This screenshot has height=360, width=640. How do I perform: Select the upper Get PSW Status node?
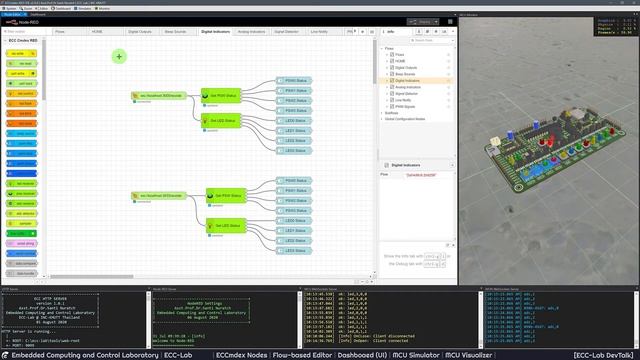tap(221, 96)
